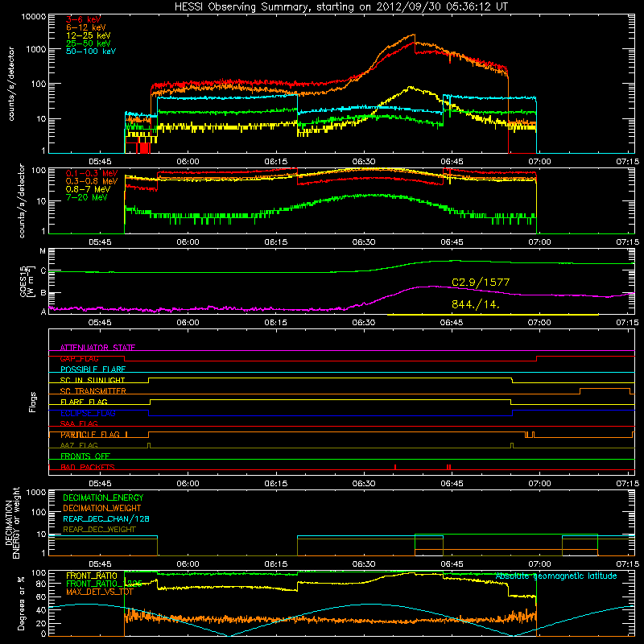Click the 06:15 tick label under decimation panel
644x644 pixels.
(275, 564)
